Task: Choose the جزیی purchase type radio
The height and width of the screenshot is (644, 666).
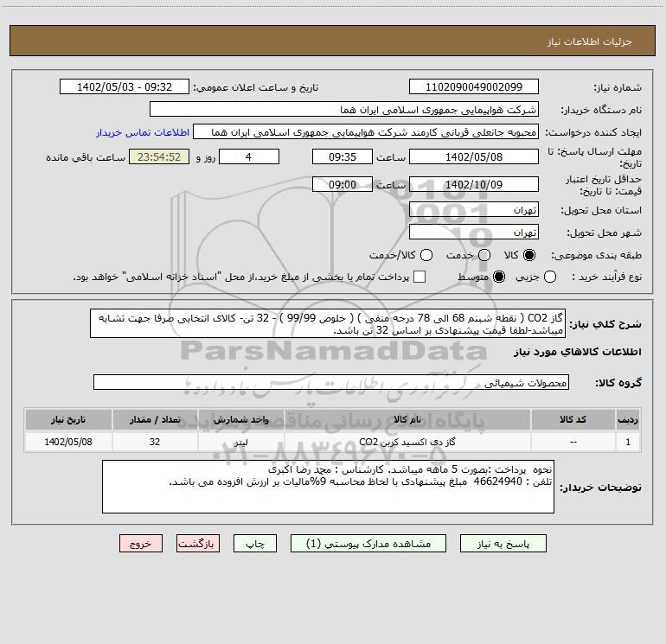Action: pos(550,277)
